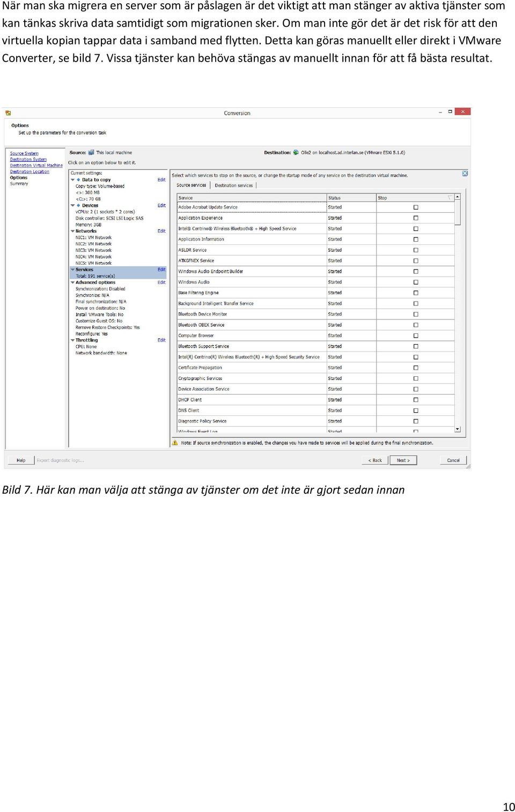The image size is (515, 812).
Task: Check Stop for ASLDR Service
Action: 416,250
